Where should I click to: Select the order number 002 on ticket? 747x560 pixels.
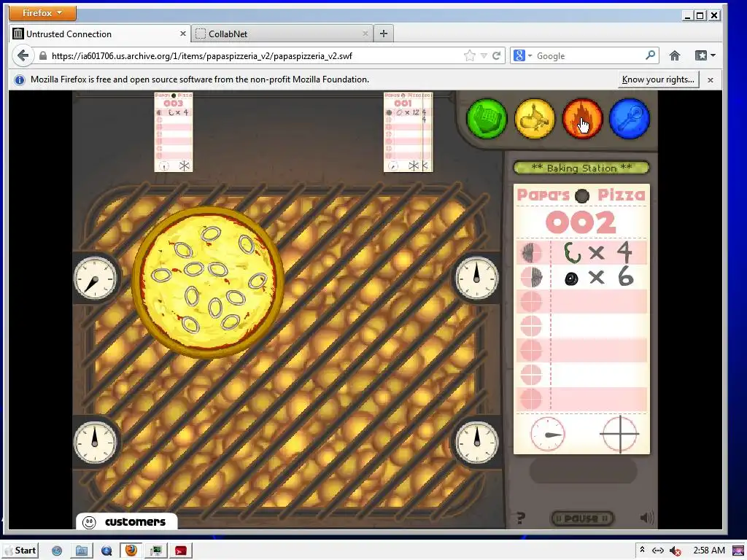tap(581, 222)
